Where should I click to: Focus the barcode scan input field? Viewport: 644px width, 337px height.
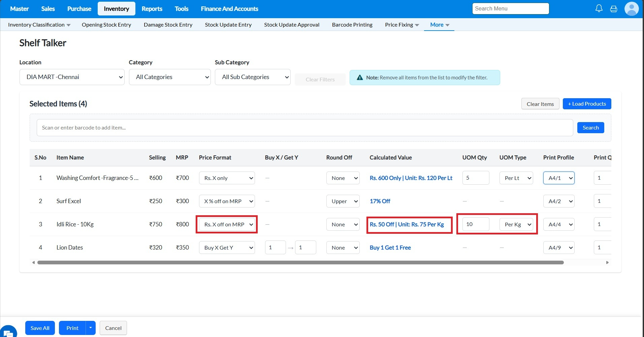click(304, 128)
